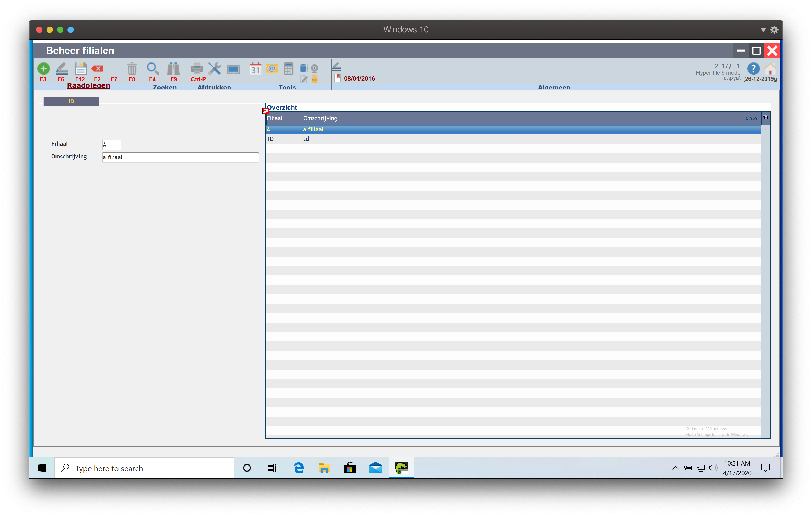Viewport: 812px width, 517px height.
Task: Click the Omschrijving column header
Action: (320, 118)
